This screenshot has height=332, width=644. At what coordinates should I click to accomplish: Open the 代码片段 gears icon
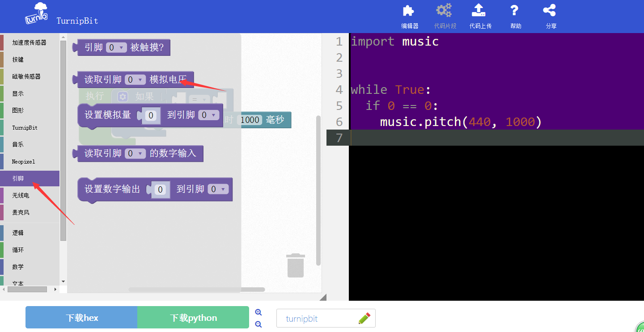[444, 10]
